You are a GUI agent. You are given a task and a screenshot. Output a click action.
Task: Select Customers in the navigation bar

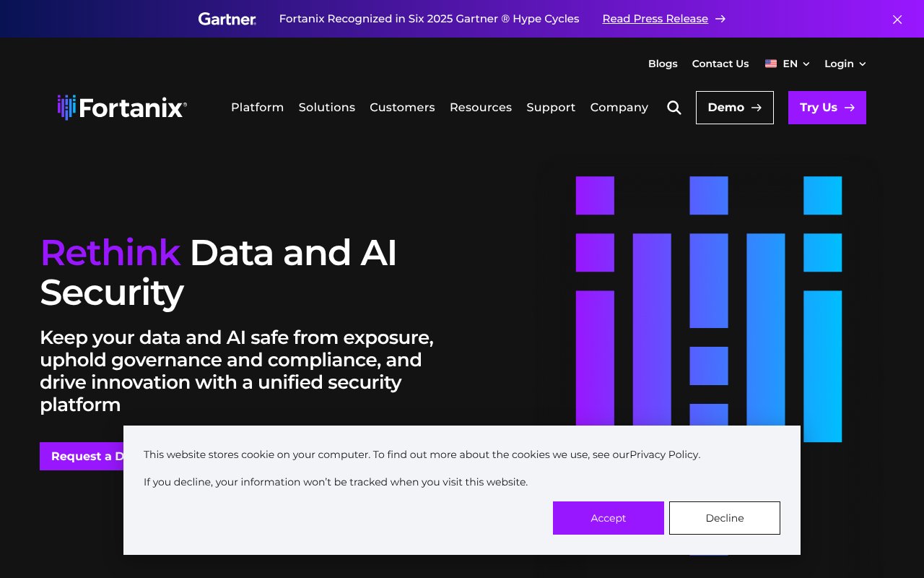(x=402, y=107)
